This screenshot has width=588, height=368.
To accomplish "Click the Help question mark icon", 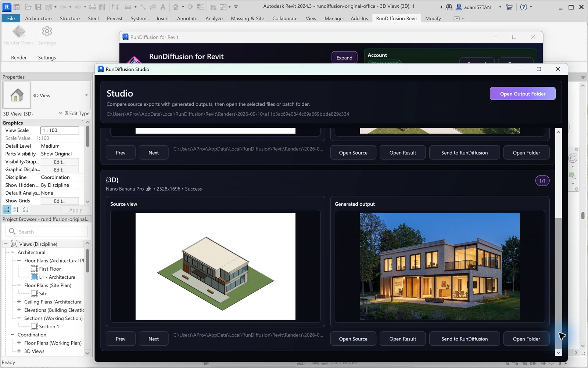I will click(524, 7).
